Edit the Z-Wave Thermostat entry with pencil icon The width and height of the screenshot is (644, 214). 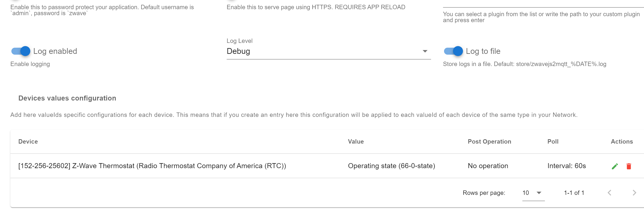615,166
